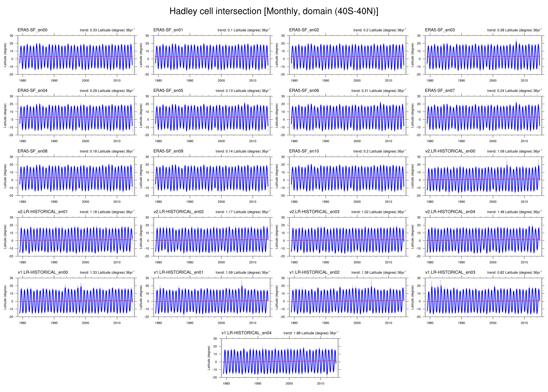Click the ERA5-SF_en10 panel title
Viewport: 548px width, 392px height.
[304, 151]
